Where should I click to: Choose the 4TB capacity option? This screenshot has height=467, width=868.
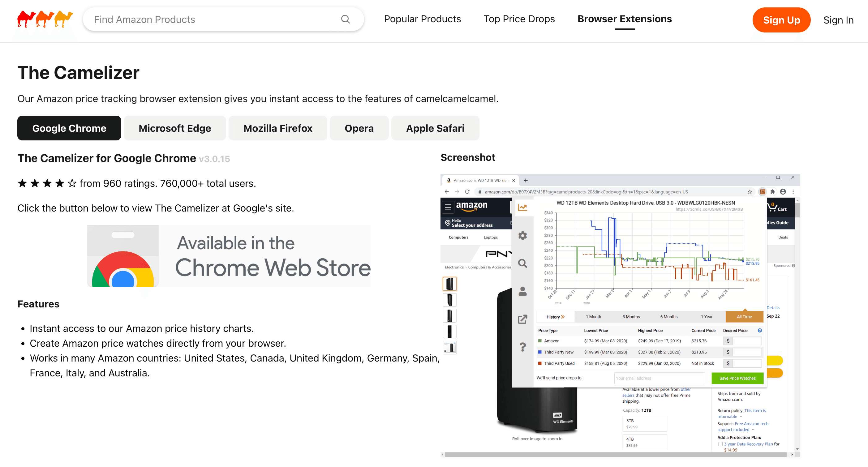click(x=644, y=442)
